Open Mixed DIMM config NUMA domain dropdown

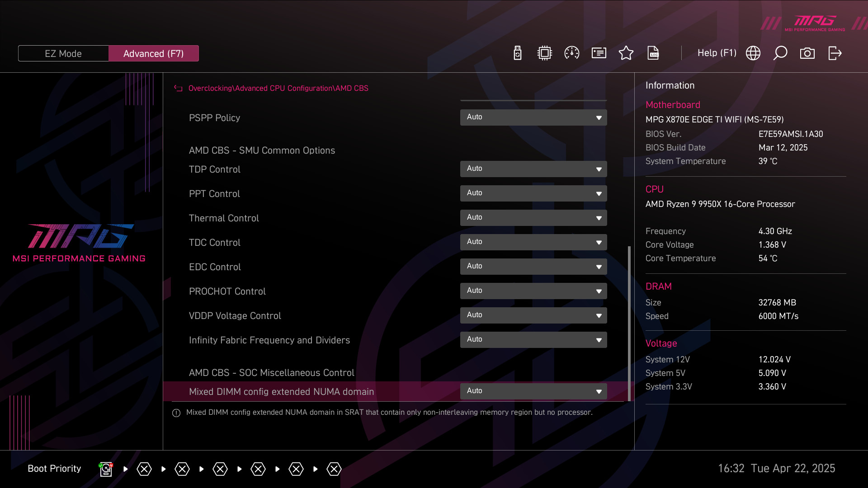point(533,391)
